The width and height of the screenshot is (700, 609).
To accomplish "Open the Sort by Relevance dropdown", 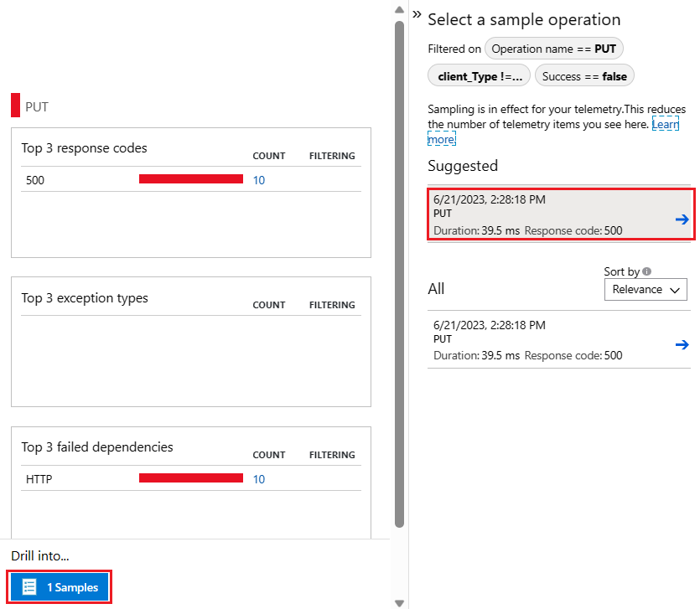I will 646,290.
